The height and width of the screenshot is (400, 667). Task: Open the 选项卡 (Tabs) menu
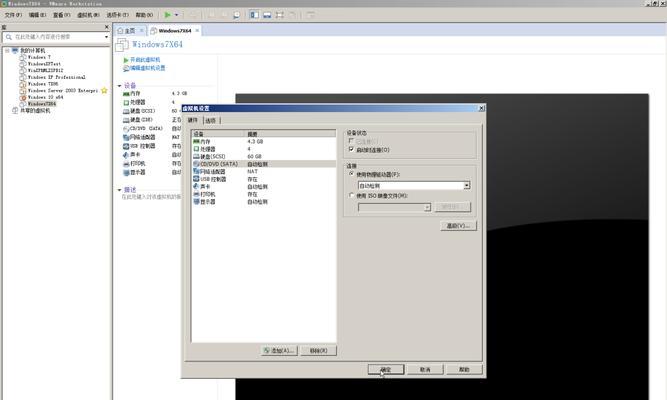pyautogui.click(x=117, y=15)
